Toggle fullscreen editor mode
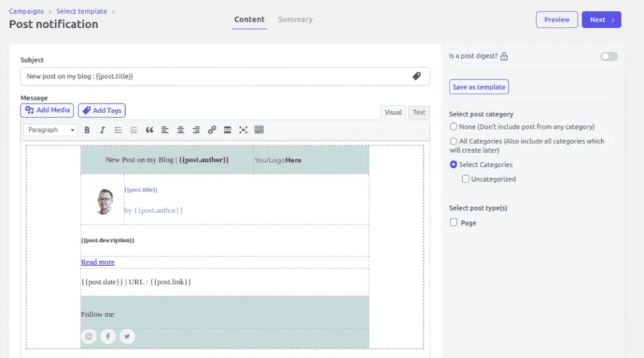The width and height of the screenshot is (644, 358). click(x=243, y=130)
